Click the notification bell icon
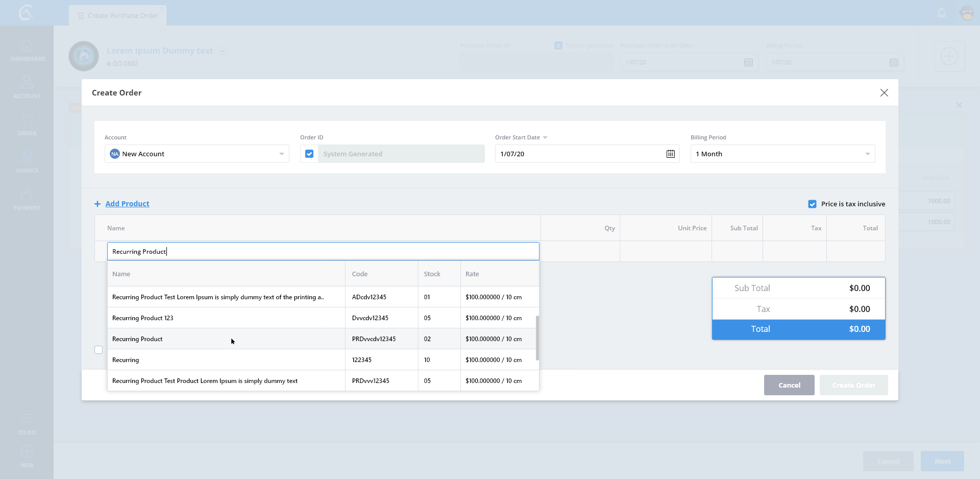Image resolution: width=980 pixels, height=479 pixels. point(942,13)
